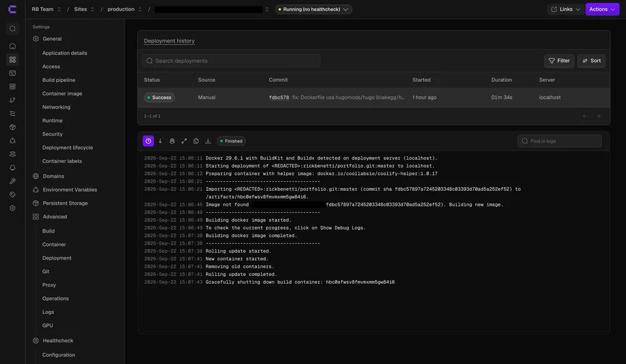This screenshot has width=626, height=364.
Task: Open the Advanced section
Action: point(54,217)
